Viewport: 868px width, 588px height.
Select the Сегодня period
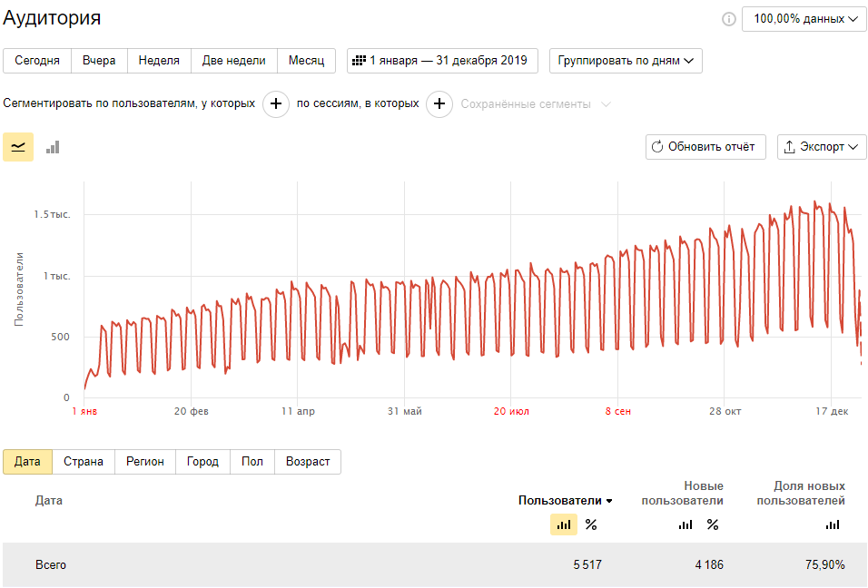pyautogui.click(x=37, y=61)
